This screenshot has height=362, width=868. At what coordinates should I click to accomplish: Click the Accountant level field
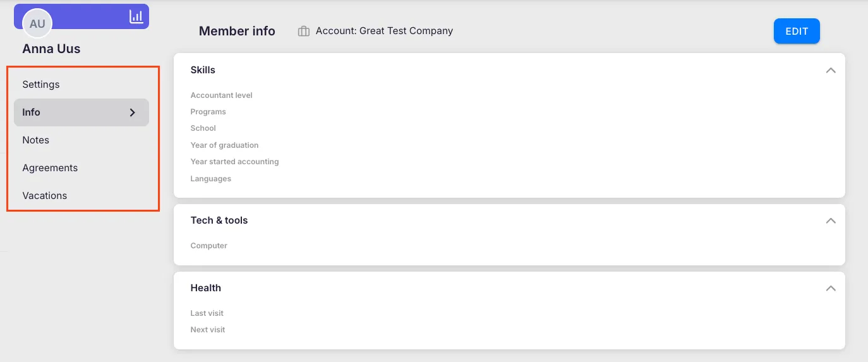(x=222, y=95)
